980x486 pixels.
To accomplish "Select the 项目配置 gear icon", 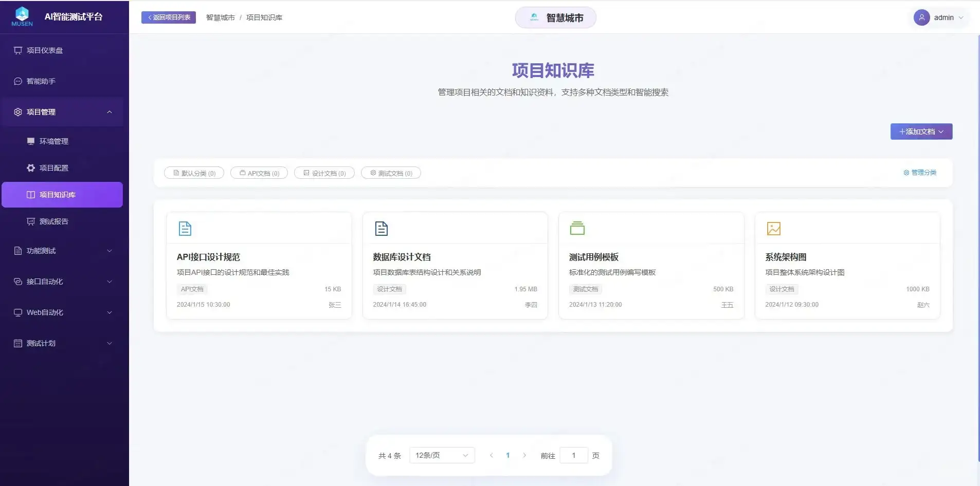I will point(31,167).
